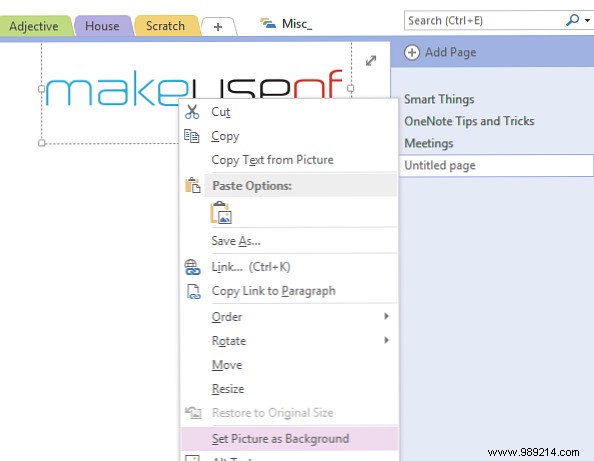Select Copy from the context menu

[289, 136]
